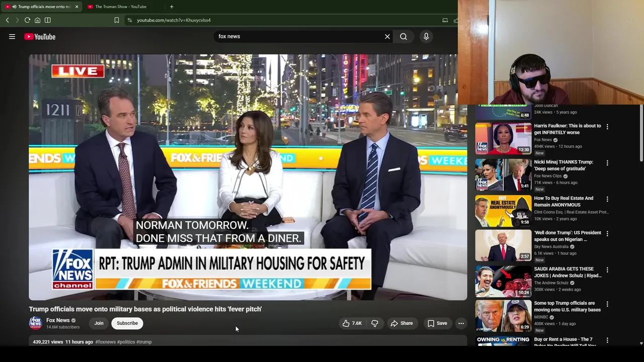Go back with browser back arrow
This screenshot has height=362, width=644.
tap(7, 20)
